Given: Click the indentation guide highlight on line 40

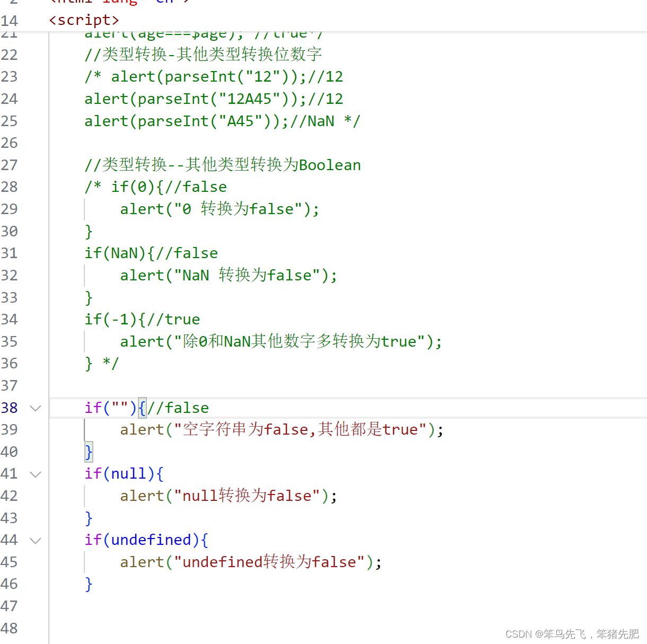Looking at the screenshot, I should [x=88, y=451].
